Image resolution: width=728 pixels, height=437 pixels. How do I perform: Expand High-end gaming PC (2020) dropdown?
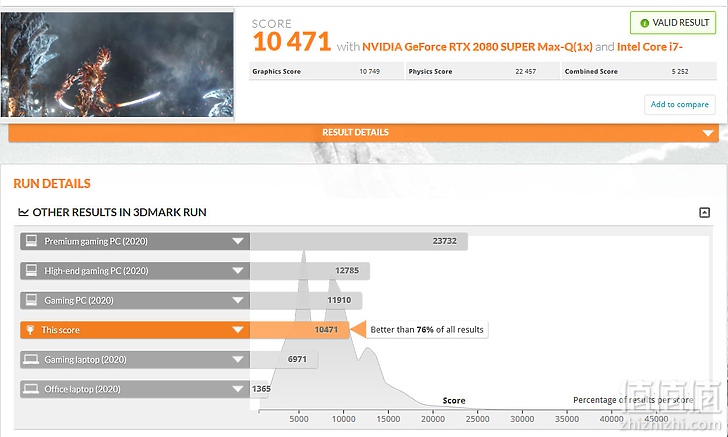pos(238,271)
